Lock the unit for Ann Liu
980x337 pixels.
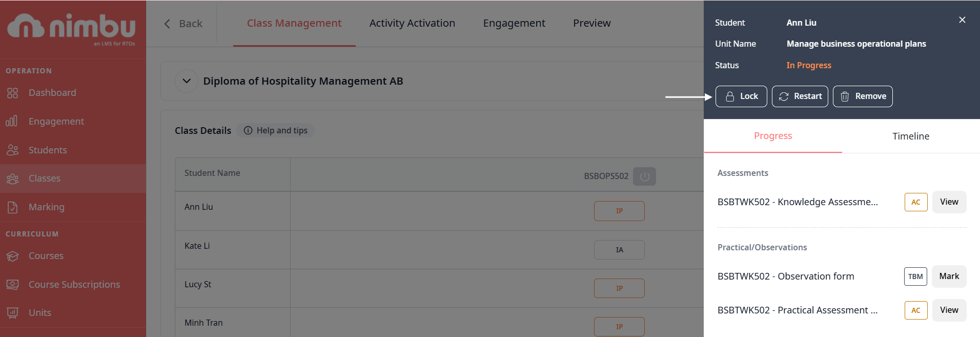[x=741, y=96]
